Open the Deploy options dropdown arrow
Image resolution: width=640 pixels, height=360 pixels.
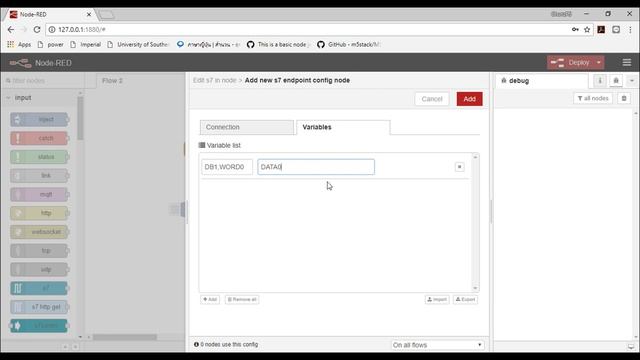599,62
